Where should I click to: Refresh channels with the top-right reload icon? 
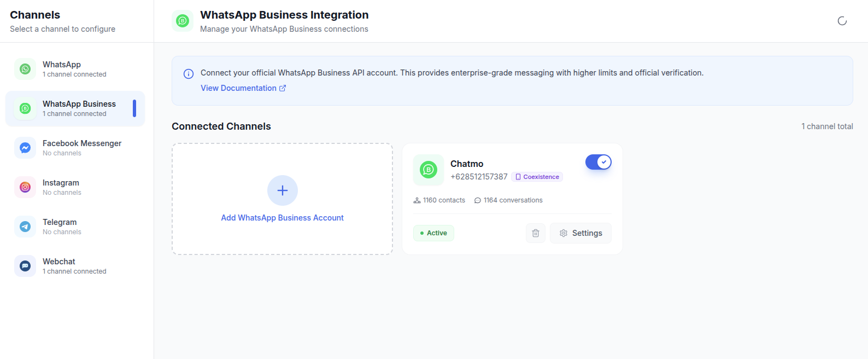tap(842, 21)
